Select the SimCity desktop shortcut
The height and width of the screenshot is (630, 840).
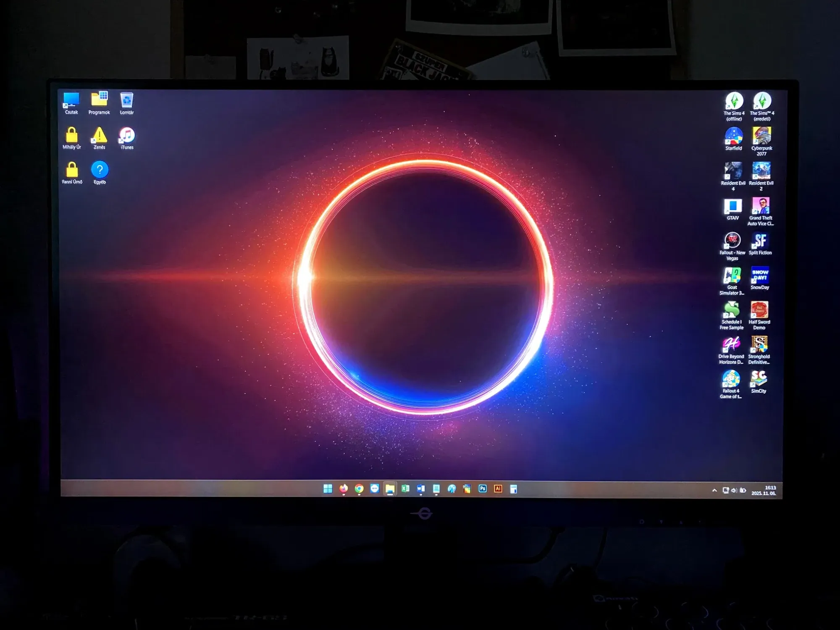[x=759, y=379]
